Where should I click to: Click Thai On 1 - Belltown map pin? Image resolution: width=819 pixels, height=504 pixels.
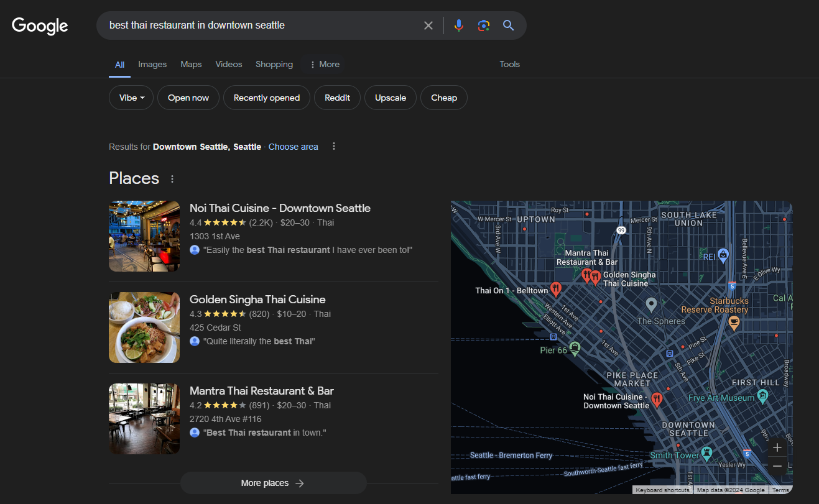coord(557,289)
